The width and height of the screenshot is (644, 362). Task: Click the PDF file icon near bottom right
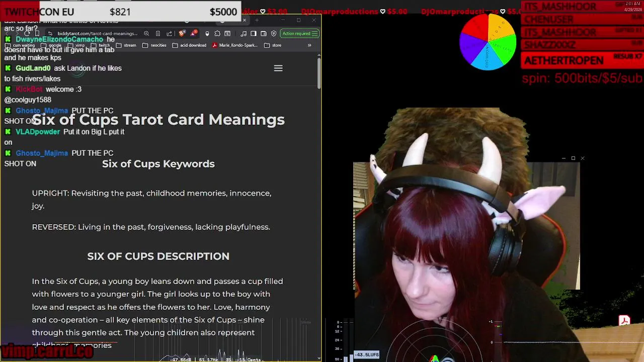click(x=624, y=321)
